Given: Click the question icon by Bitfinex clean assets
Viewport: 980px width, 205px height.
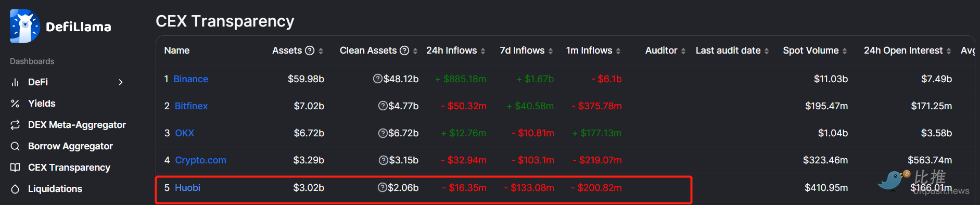Looking at the screenshot, I should point(383,106).
